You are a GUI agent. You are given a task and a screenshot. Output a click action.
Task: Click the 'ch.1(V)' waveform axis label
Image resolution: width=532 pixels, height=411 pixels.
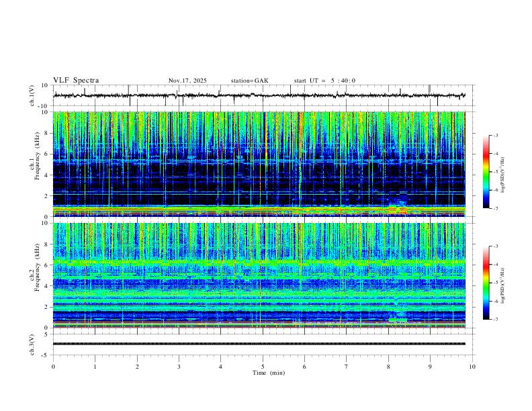32,95
